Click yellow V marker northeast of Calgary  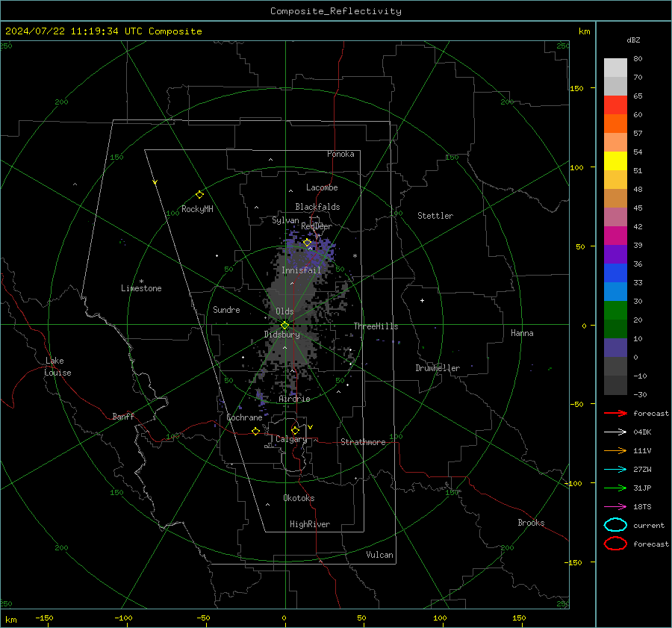311,427
